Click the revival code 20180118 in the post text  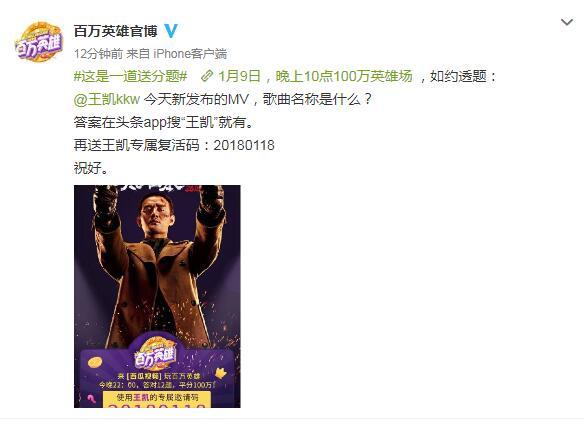coord(244,145)
